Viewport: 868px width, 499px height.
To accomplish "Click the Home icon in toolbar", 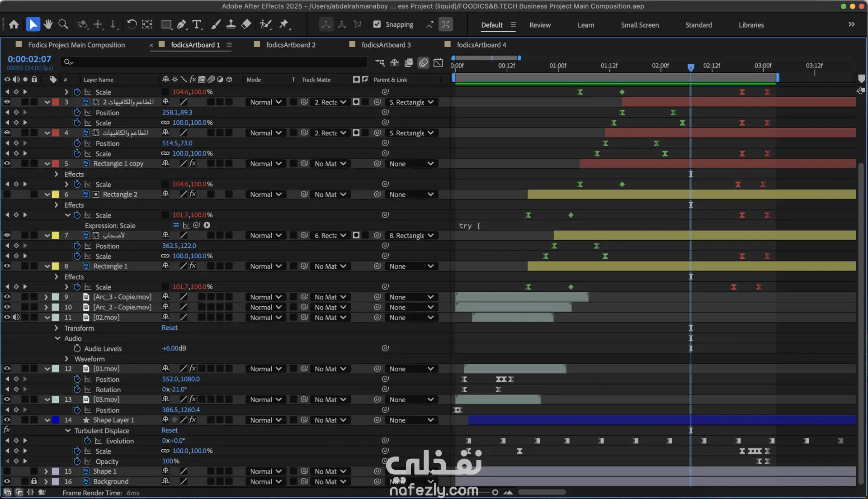I will (x=14, y=24).
